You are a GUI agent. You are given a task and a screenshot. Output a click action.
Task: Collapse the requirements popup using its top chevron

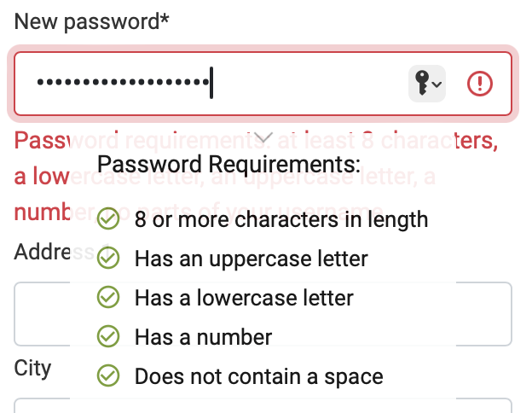(263, 137)
